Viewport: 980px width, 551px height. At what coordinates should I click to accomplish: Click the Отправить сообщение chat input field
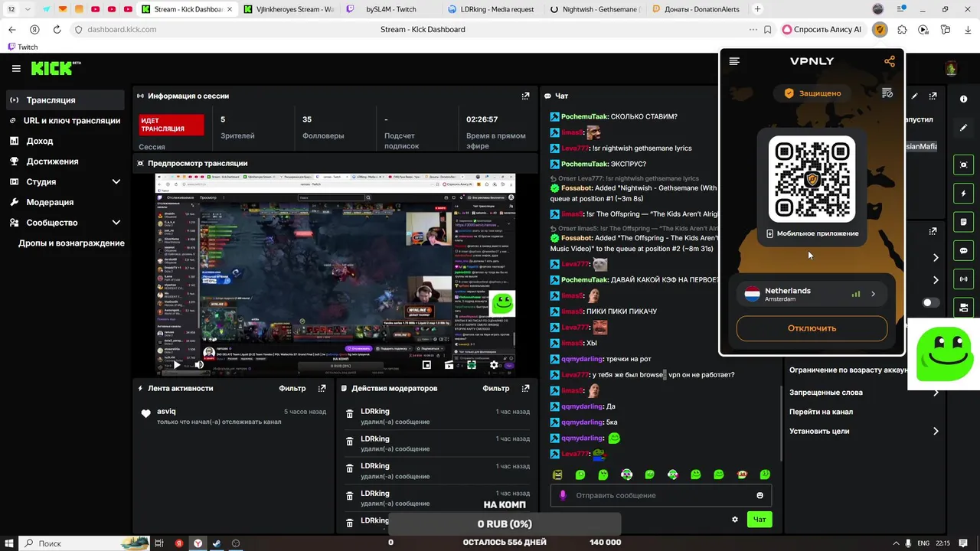pos(661,496)
